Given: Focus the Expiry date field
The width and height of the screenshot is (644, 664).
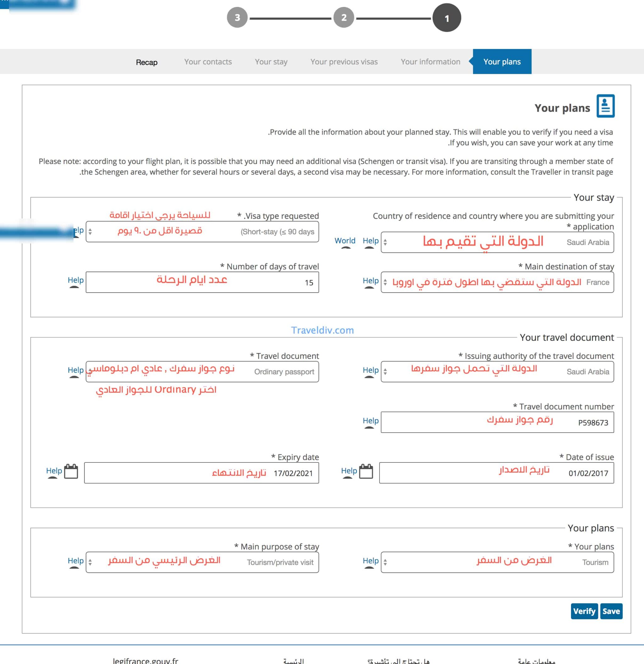Looking at the screenshot, I should click(x=202, y=473).
